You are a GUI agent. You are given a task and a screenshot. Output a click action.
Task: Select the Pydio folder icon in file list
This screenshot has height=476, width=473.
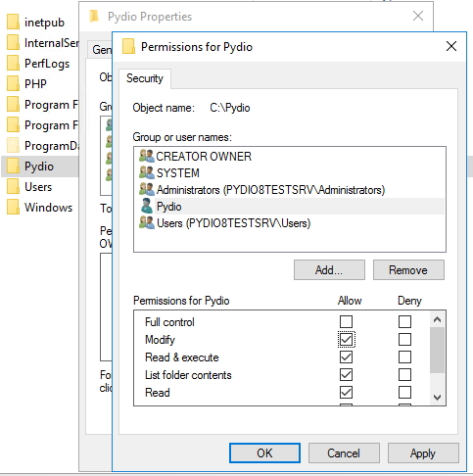pos(13,167)
